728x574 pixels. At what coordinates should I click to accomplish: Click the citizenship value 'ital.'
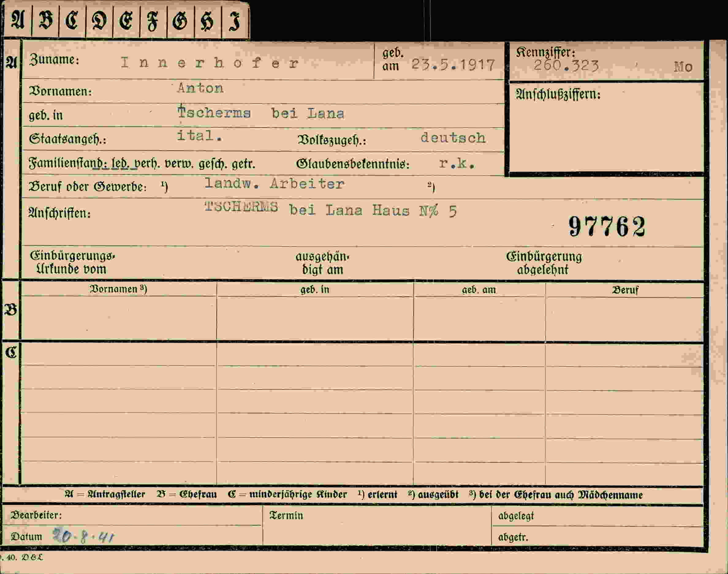pyautogui.click(x=199, y=136)
